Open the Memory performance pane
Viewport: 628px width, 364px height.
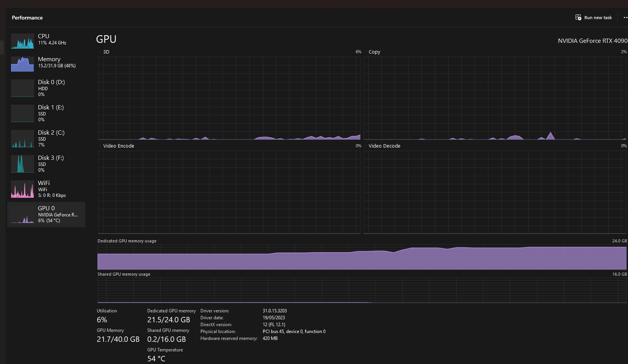pyautogui.click(x=22, y=64)
